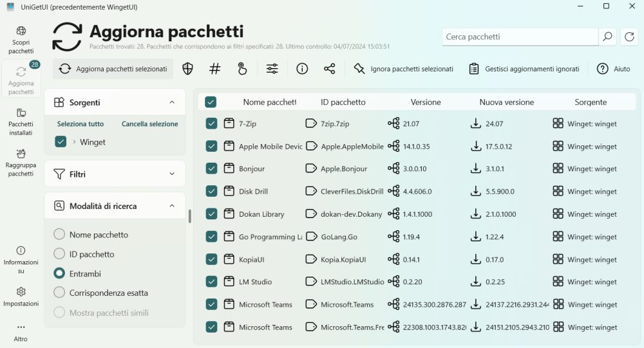
Task: Click Ignora pacchetti selezionati button
Action: (x=404, y=69)
